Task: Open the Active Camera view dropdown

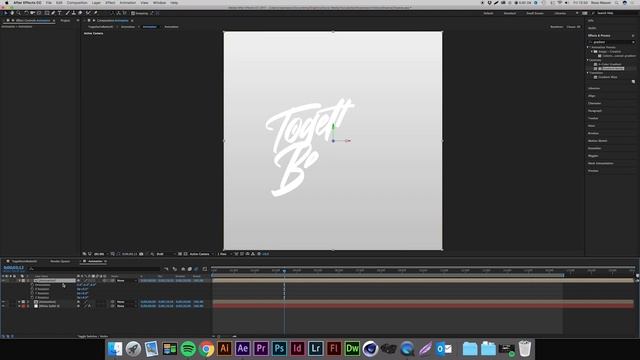Action: 201,254
